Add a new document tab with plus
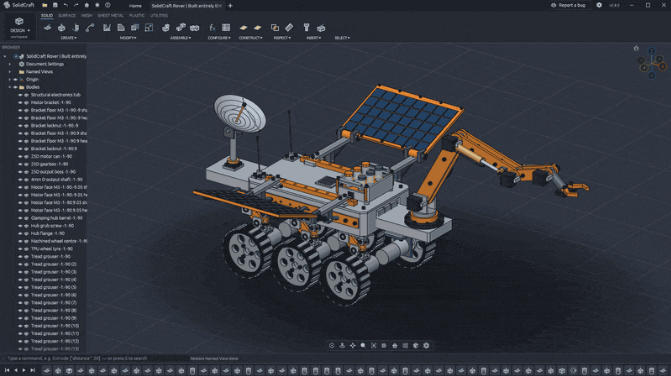Viewport: 671px width, 376px height. pyautogui.click(x=230, y=6)
